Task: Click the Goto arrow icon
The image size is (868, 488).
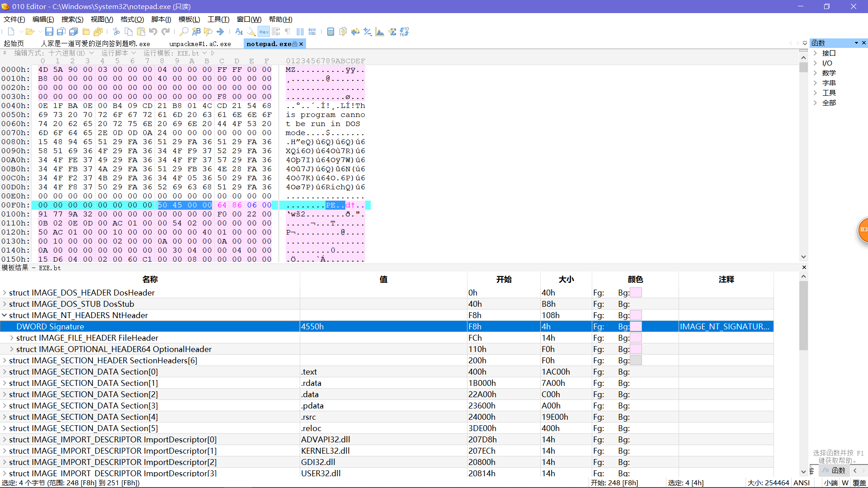Action: [220, 32]
